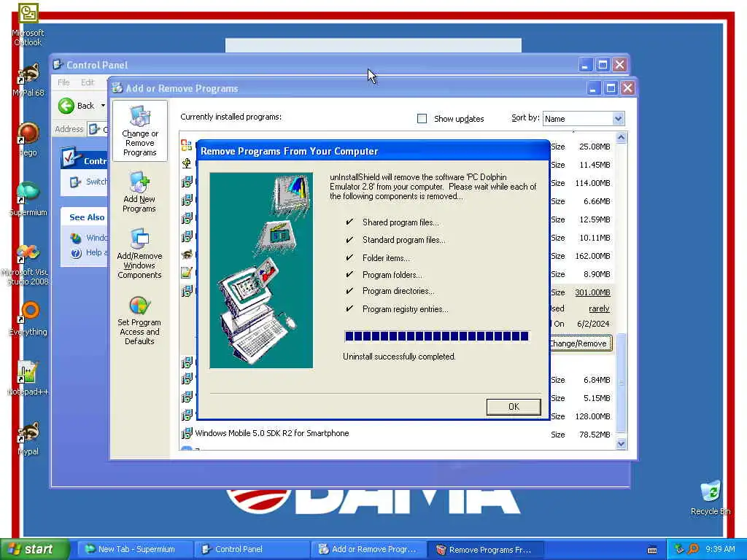The height and width of the screenshot is (560, 747).
Task: Open Edit menu in Control Panel
Action: 88,82
